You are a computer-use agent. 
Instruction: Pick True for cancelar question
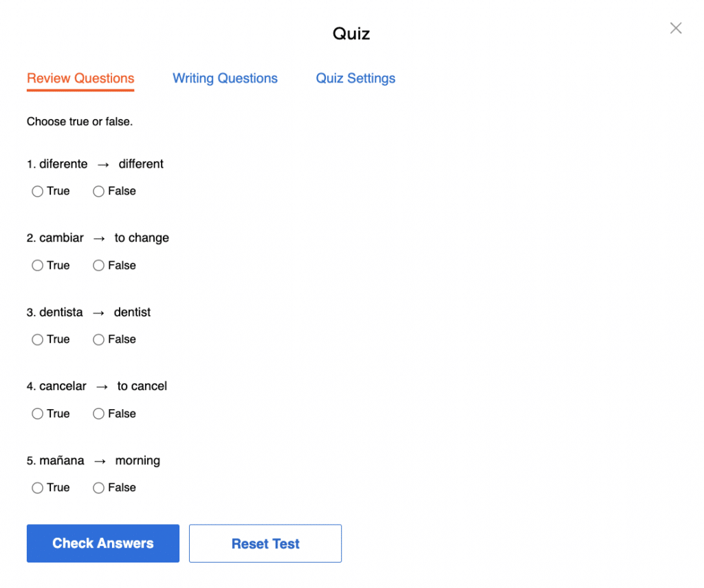point(38,414)
